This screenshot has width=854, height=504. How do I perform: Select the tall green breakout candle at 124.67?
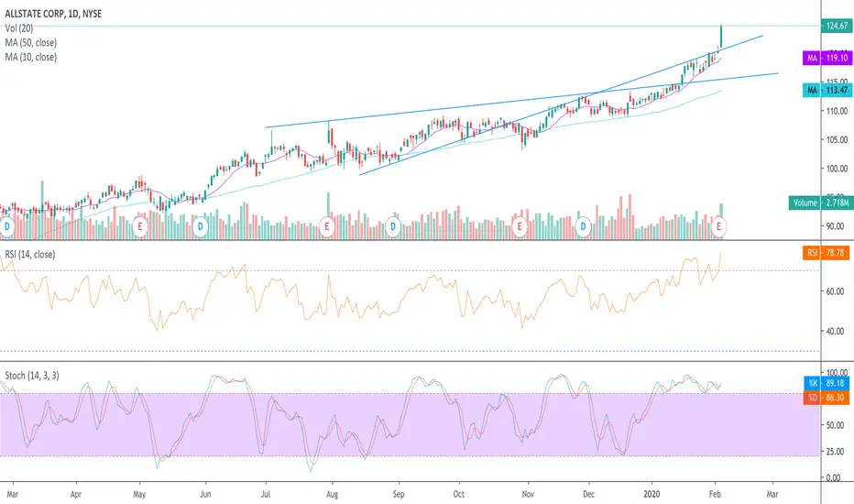[x=721, y=36]
